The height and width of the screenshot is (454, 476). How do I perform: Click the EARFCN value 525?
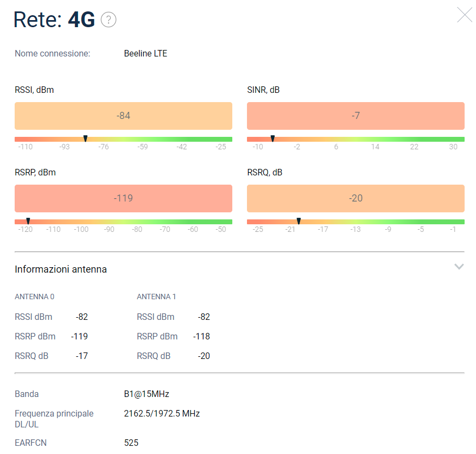tap(131, 443)
